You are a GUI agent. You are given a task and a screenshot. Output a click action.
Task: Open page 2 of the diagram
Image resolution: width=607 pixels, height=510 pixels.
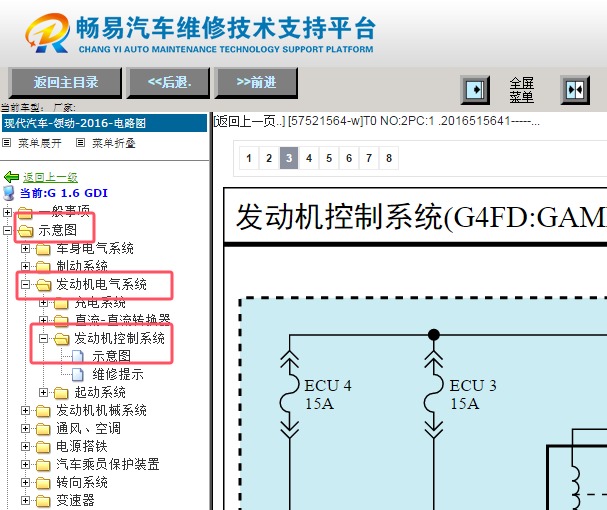(x=269, y=158)
